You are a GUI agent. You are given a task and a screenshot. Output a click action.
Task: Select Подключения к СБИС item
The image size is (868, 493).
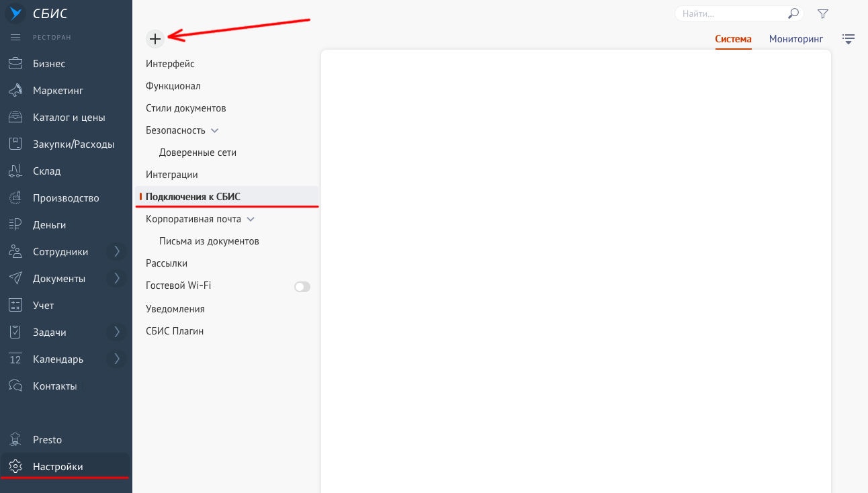point(227,197)
